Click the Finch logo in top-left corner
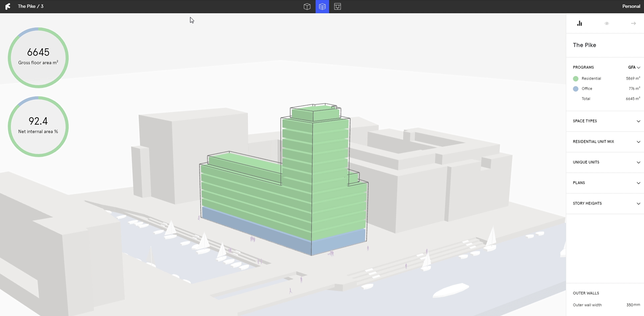 [x=8, y=6]
